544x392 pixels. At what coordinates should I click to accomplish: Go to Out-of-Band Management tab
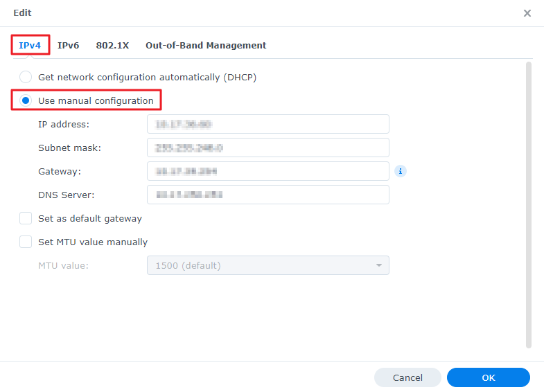(x=206, y=46)
